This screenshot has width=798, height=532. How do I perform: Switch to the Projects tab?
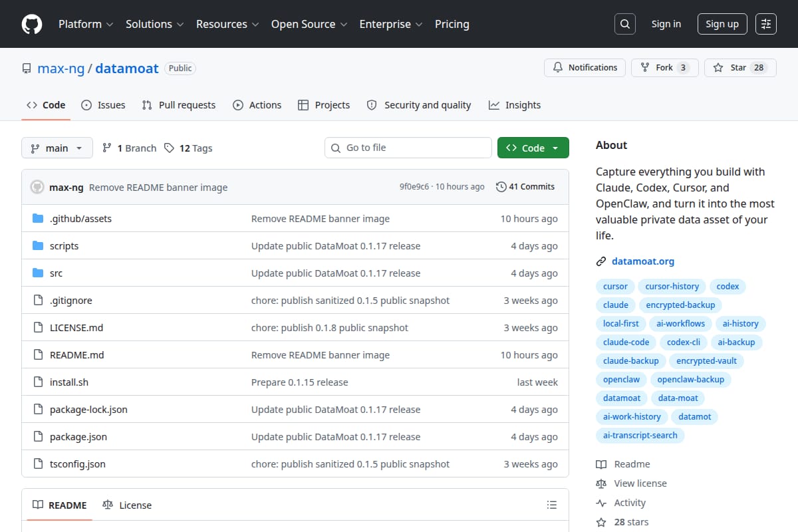coord(324,105)
